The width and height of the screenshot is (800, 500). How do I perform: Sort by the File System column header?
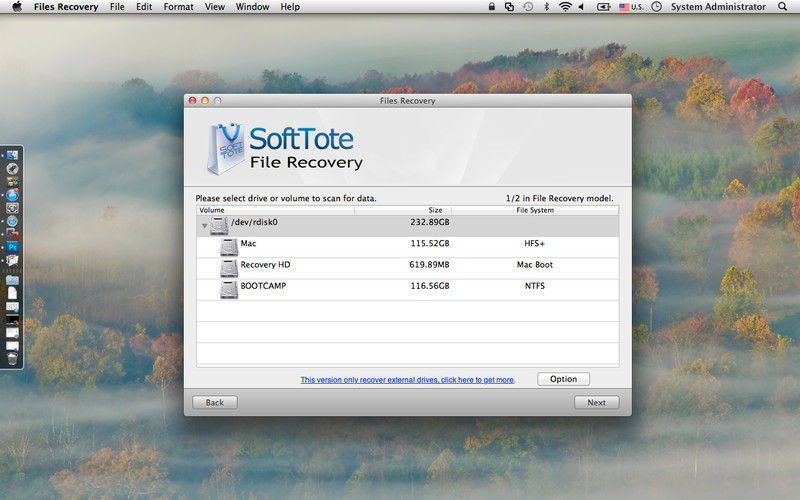click(535, 210)
